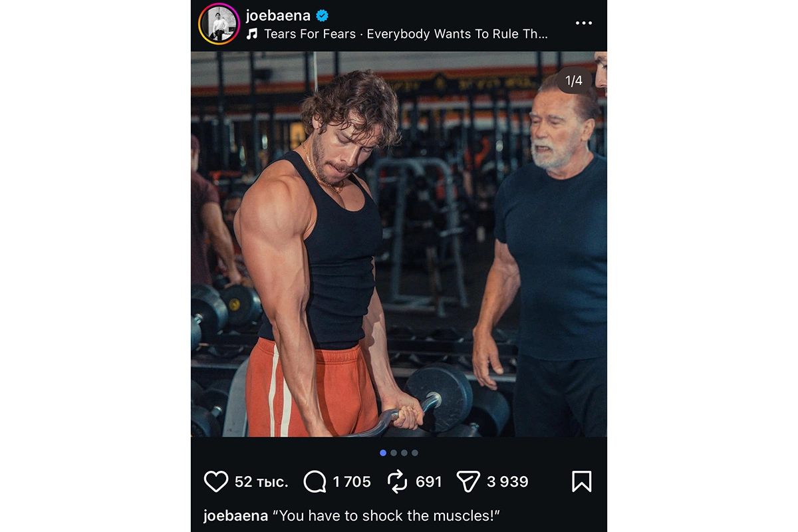View likes list from the 52 тыс. count
Image resolution: width=798 pixels, height=532 pixels.
pos(261,481)
